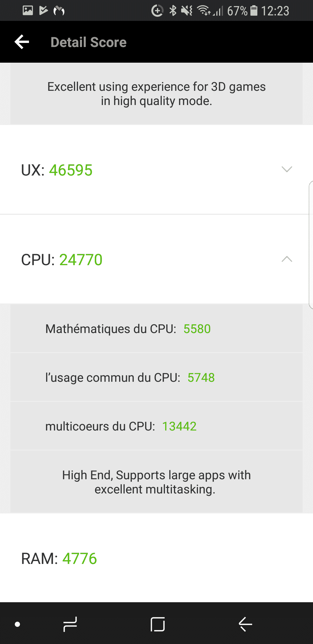The height and width of the screenshot is (644, 313).
Task: Tap the Wi-Fi status icon
Action: coord(203,11)
